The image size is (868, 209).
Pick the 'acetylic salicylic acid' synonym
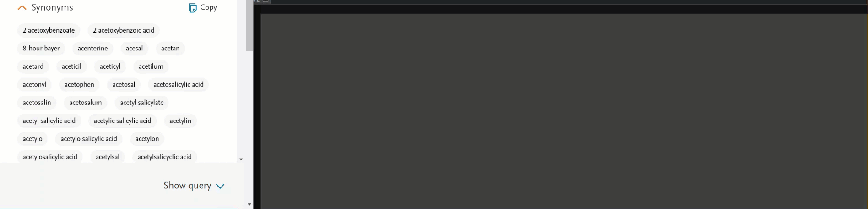(122, 121)
